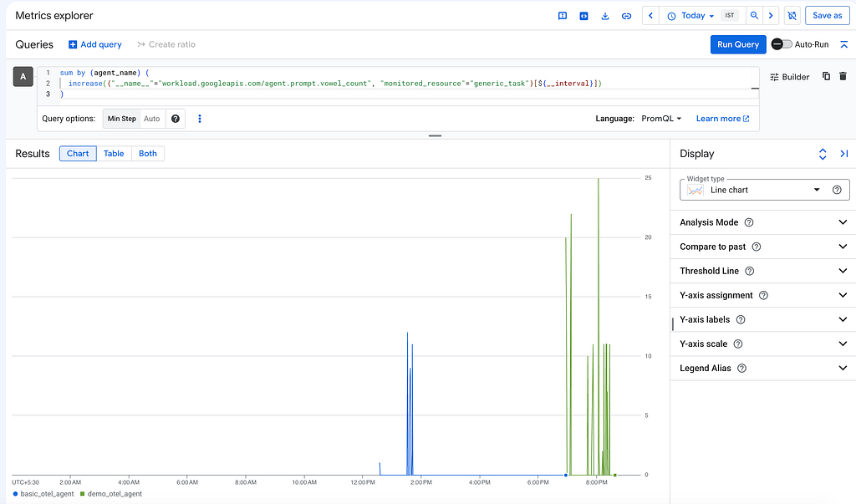Click the query A label badge
Screen dimensions: 856x504
(23, 77)
